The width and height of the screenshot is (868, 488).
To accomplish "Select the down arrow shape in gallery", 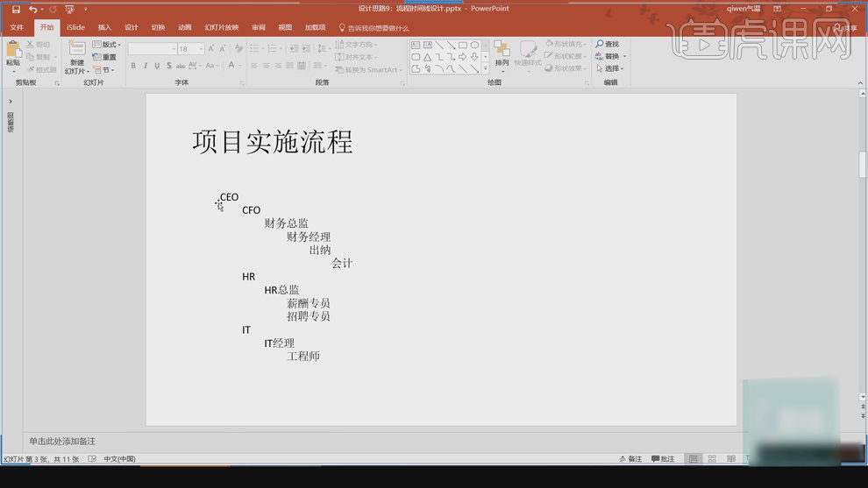I will click(x=474, y=57).
